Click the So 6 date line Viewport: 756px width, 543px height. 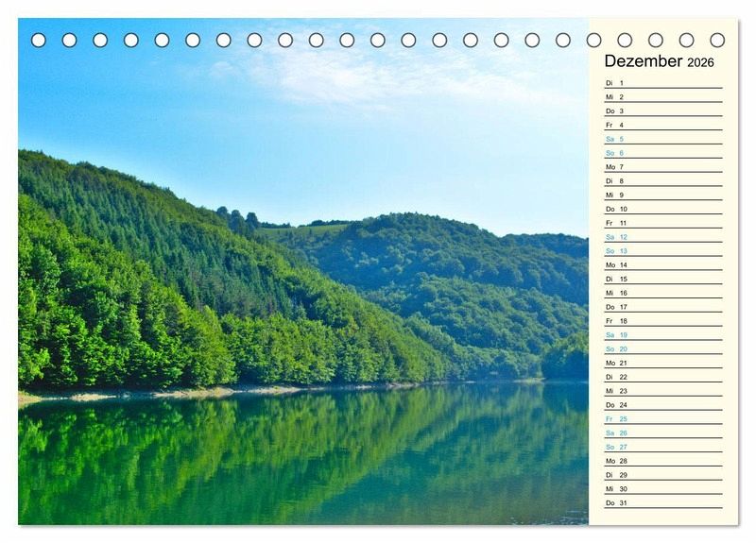(x=662, y=153)
